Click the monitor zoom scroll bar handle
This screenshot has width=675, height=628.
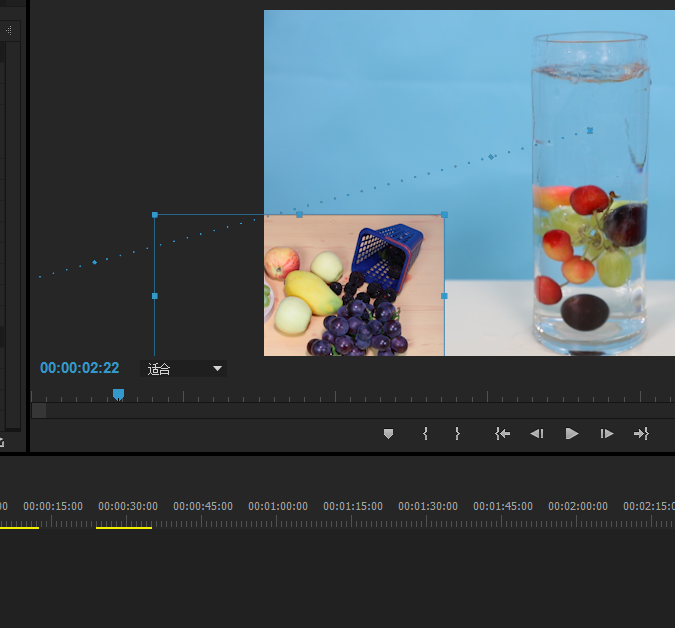[39, 411]
